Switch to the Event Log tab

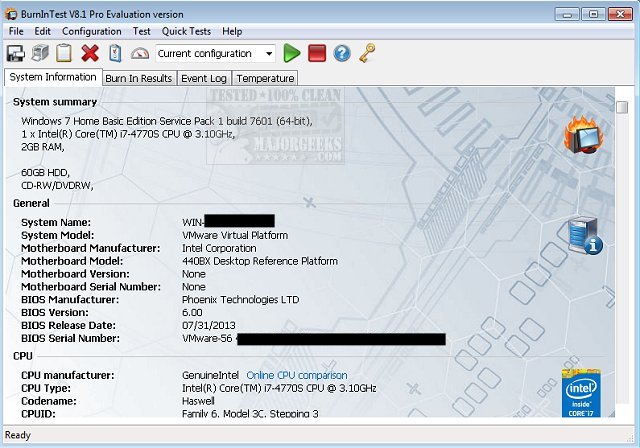[204, 78]
